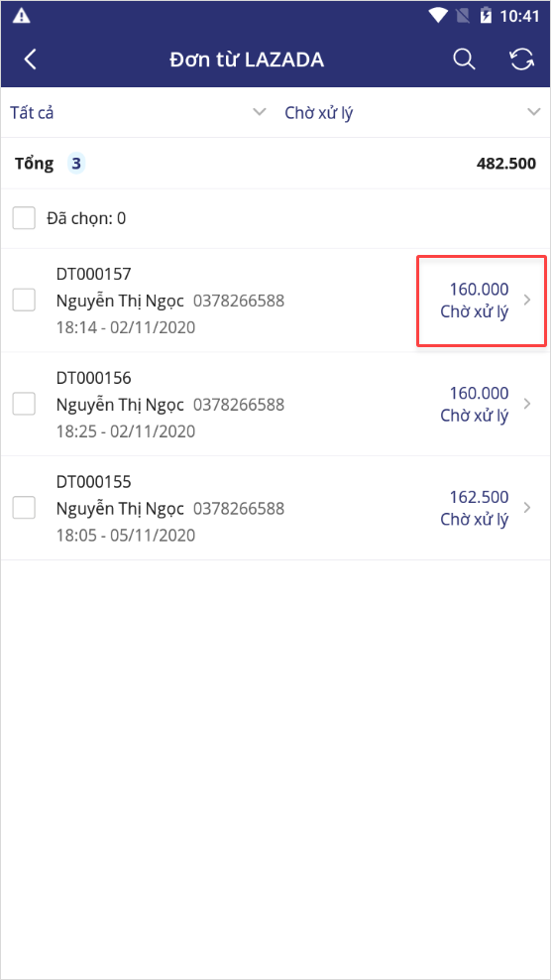Viewport: 551px width, 980px height.
Task: Mark the checkbox for order DT000155
Action: (x=24, y=508)
